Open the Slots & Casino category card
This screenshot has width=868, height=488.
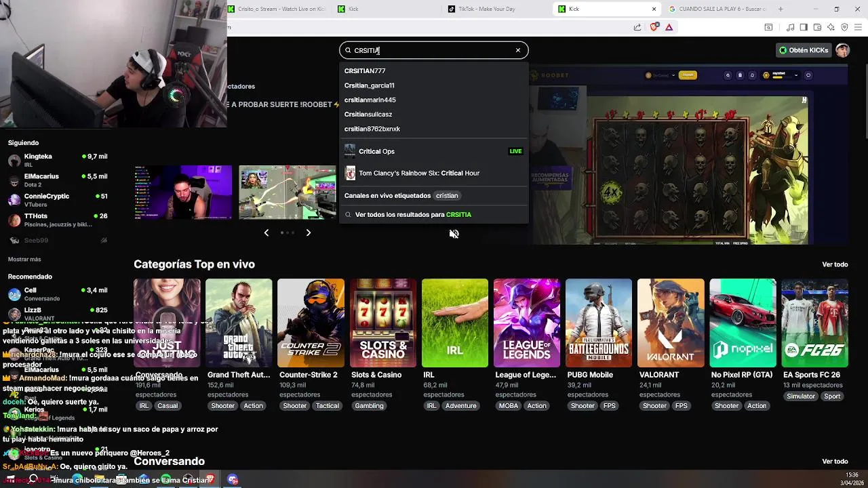click(x=382, y=323)
